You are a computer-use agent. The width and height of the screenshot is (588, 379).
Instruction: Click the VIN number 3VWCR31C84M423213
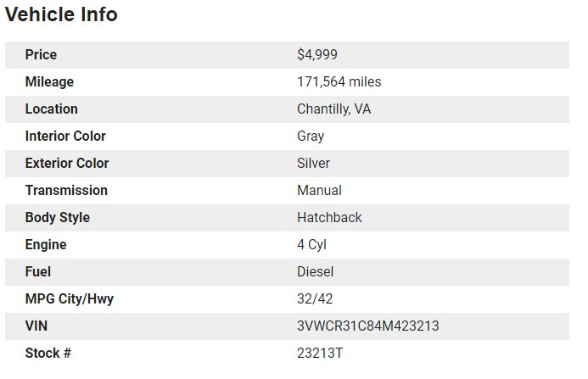368,326
